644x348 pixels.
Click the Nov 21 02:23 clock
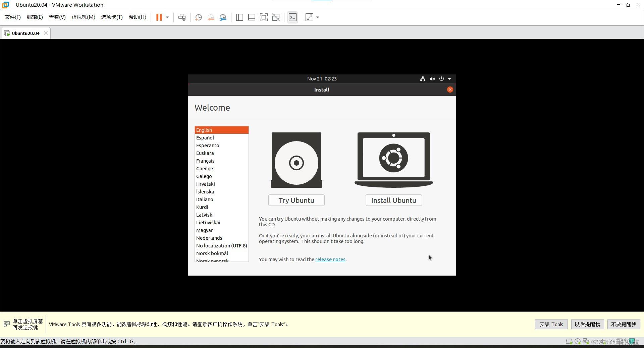click(322, 79)
